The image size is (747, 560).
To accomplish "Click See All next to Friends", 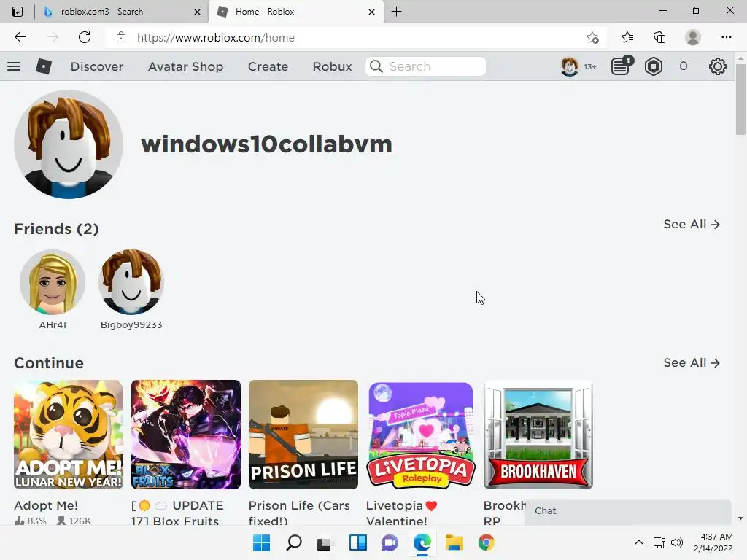I will click(x=692, y=225).
